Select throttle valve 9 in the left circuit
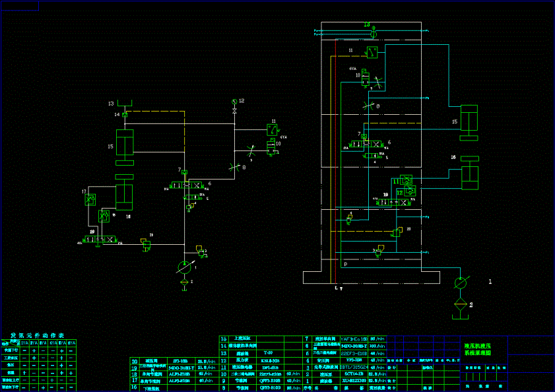555x392 pixels. [x=251, y=151]
